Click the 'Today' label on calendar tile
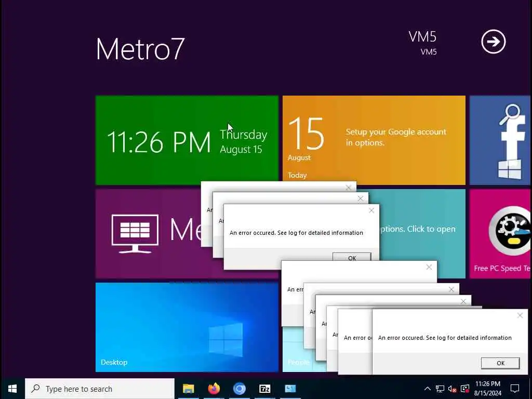This screenshot has height=399, width=532. [x=297, y=176]
